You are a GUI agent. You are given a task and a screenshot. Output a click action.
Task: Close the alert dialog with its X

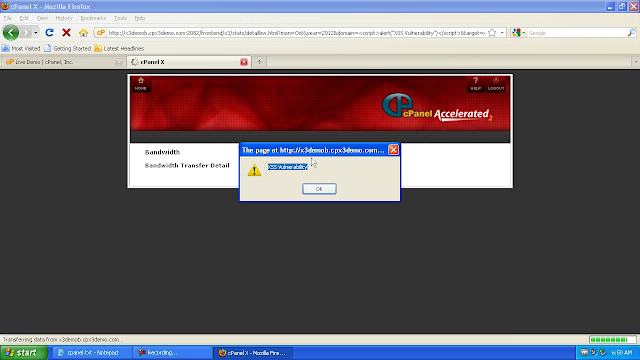pyautogui.click(x=393, y=150)
